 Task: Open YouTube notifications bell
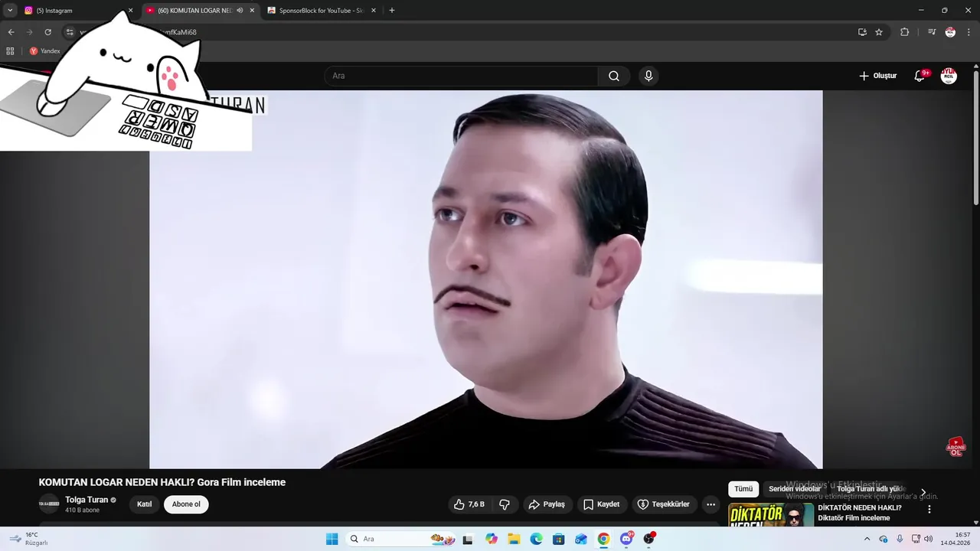click(920, 76)
